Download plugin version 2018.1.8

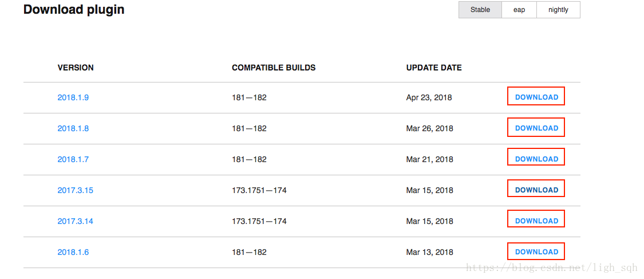[x=536, y=128]
